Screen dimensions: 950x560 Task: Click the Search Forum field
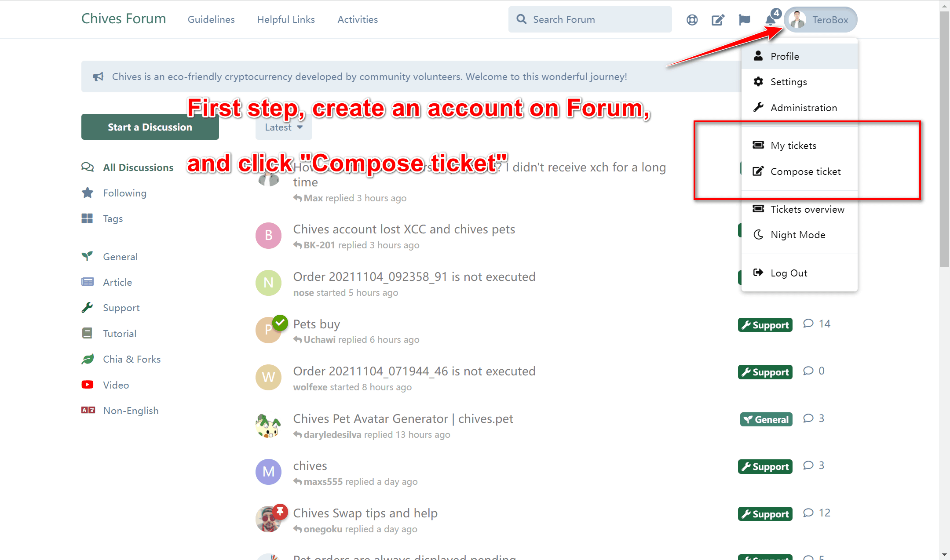(590, 20)
